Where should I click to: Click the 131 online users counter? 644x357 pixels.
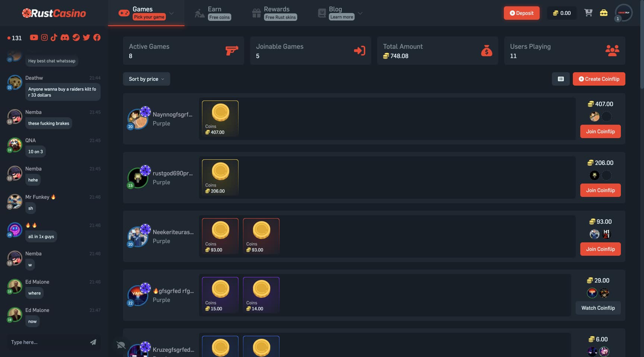tap(15, 38)
